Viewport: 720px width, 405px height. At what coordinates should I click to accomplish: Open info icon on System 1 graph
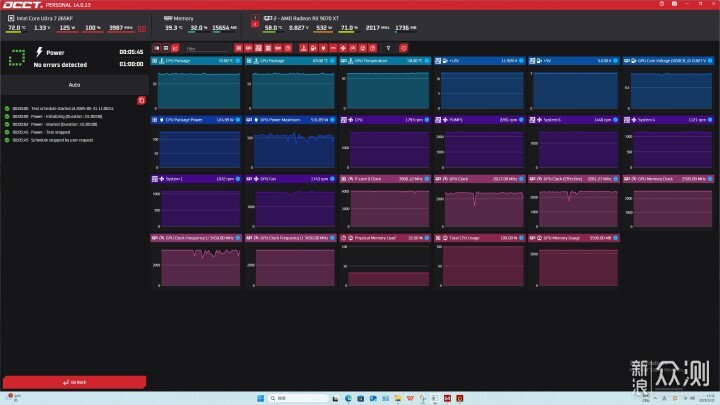coord(238,179)
